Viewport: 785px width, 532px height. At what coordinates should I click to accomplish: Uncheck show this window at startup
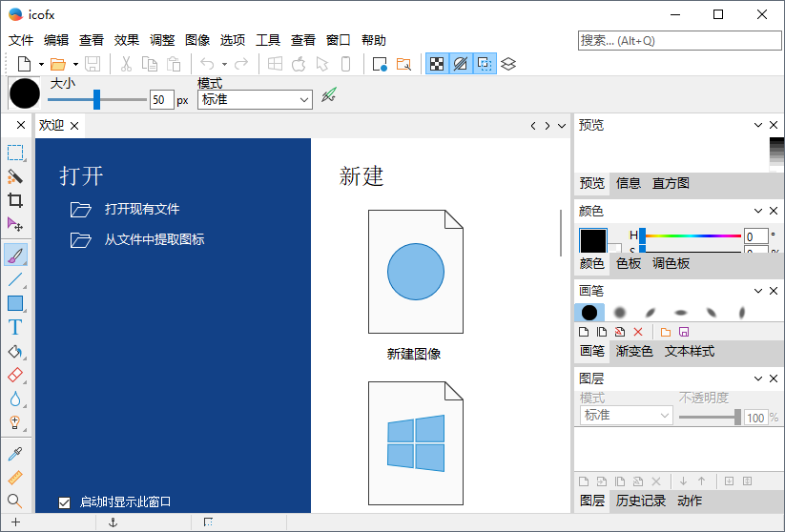click(64, 502)
